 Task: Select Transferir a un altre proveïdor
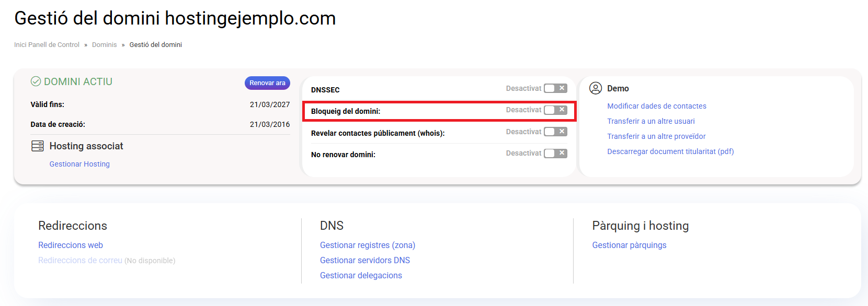point(656,136)
